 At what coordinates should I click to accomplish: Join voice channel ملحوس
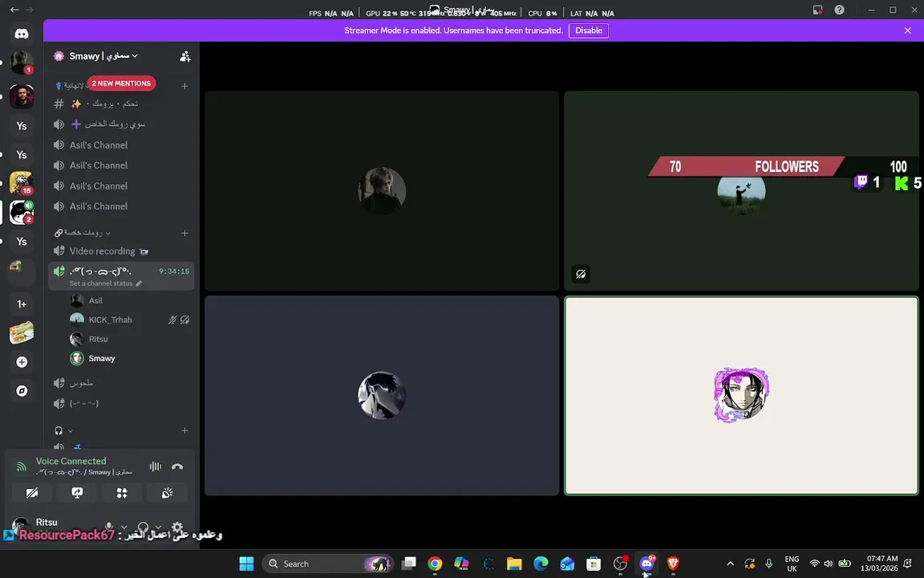click(121, 384)
